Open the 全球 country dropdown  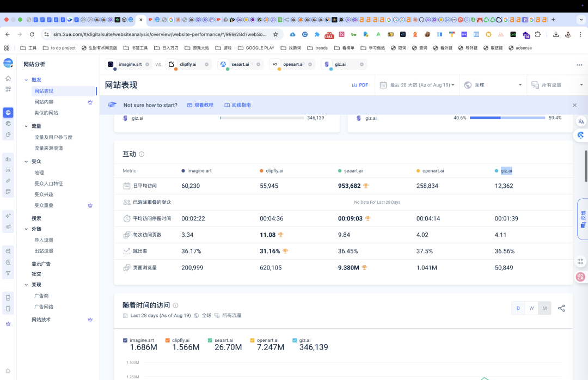(493, 85)
